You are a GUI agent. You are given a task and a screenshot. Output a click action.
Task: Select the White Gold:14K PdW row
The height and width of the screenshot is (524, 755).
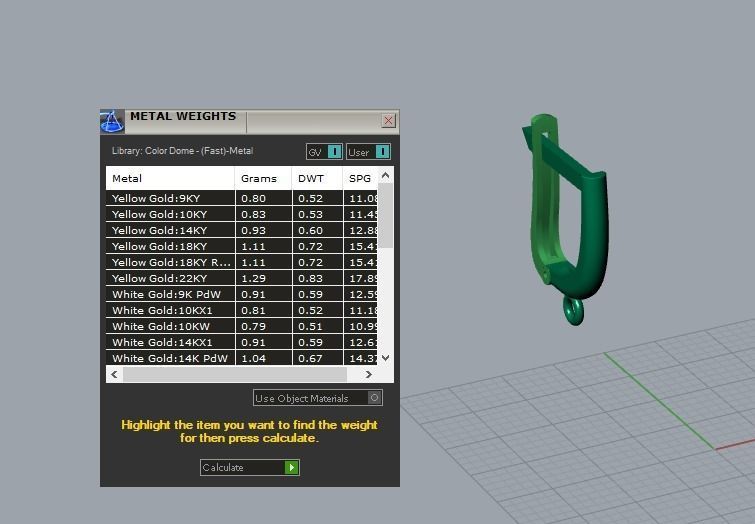[x=242, y=358]
